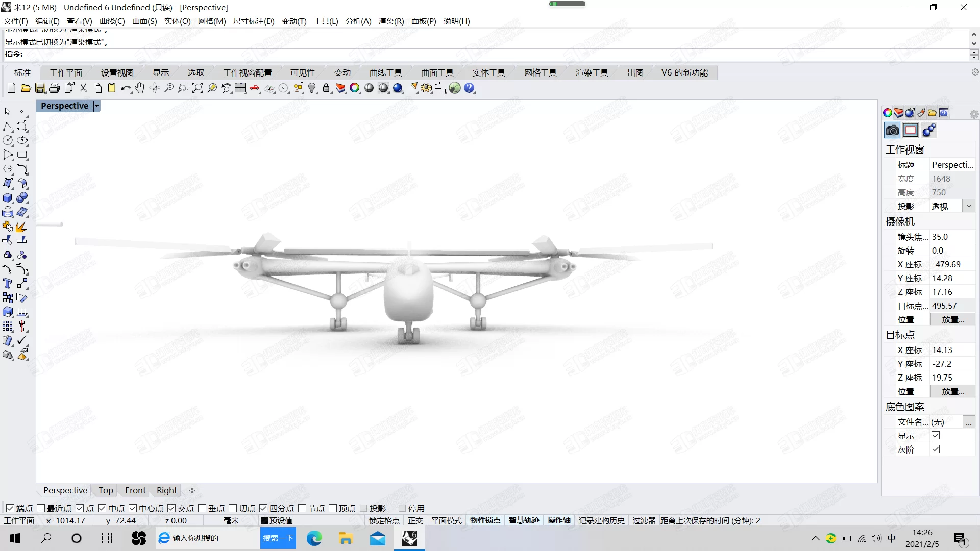980x551 pixels.
Task: Click the target point 位置 放置 button
Action: [x=952, y=391]
